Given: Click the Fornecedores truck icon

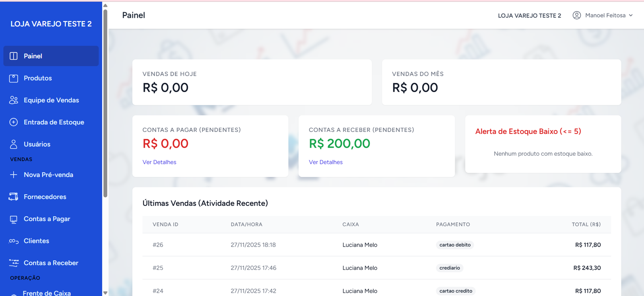Looking at the screenshot, I should coord(14,197).
